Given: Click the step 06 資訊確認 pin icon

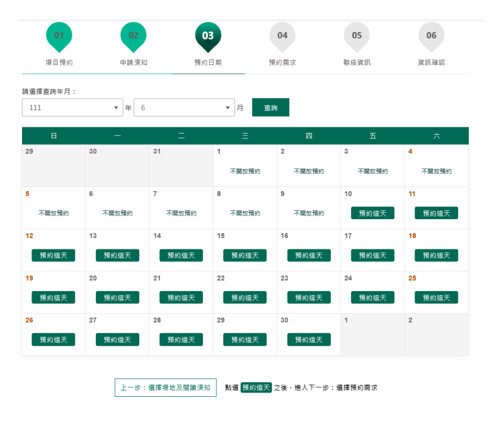Looking at the screenshot, I should (x=431, y=36).
